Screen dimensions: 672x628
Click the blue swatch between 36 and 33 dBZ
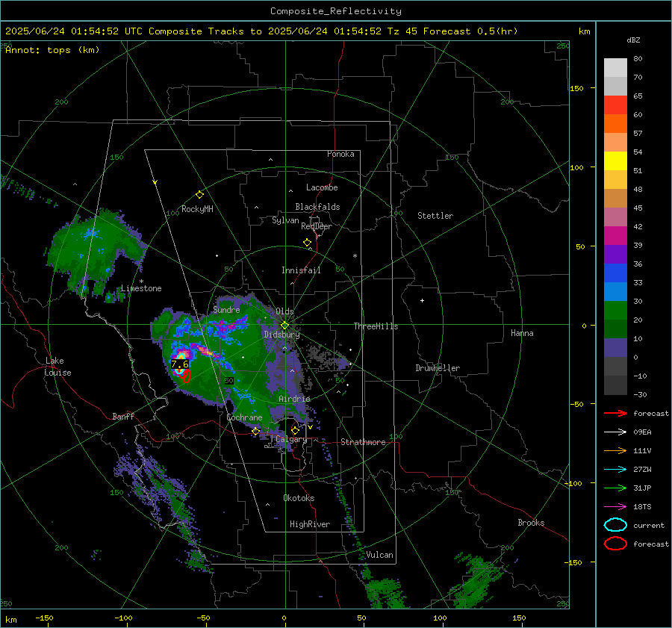click(615, 273)
